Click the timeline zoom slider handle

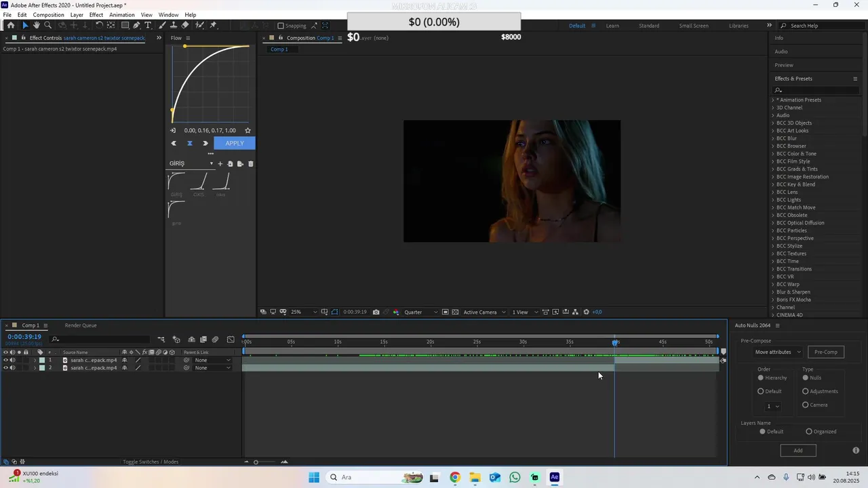coord(256,462)
